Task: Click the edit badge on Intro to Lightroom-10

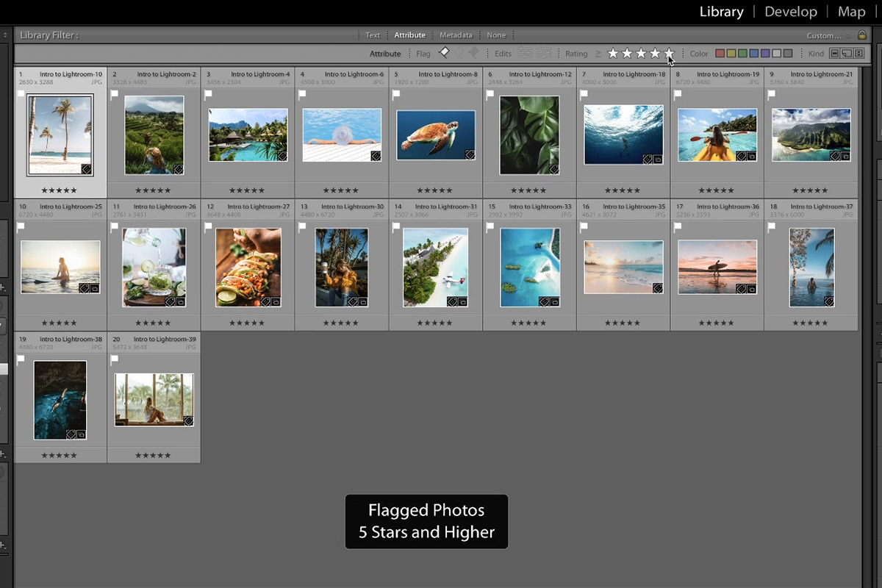Action: pyautogui.click(x=86, y=170)
